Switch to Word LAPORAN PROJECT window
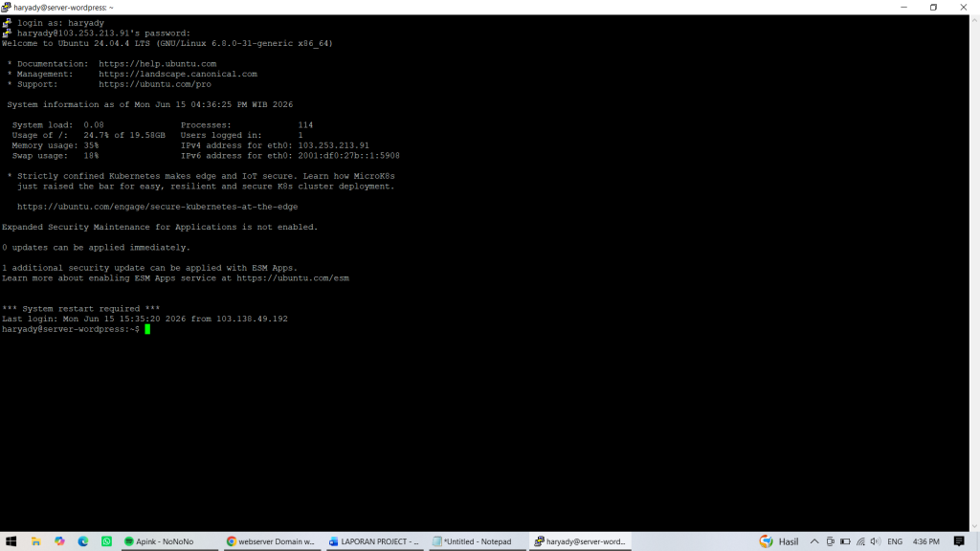This screenshot has height=551, width=980. click(x=374, y=541)
